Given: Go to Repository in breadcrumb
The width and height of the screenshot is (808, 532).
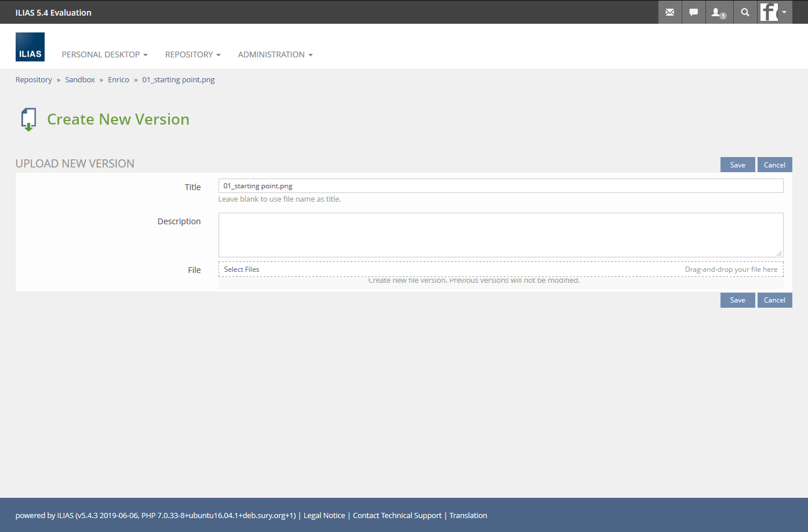Looking at the screenshot, I should 34,80.
